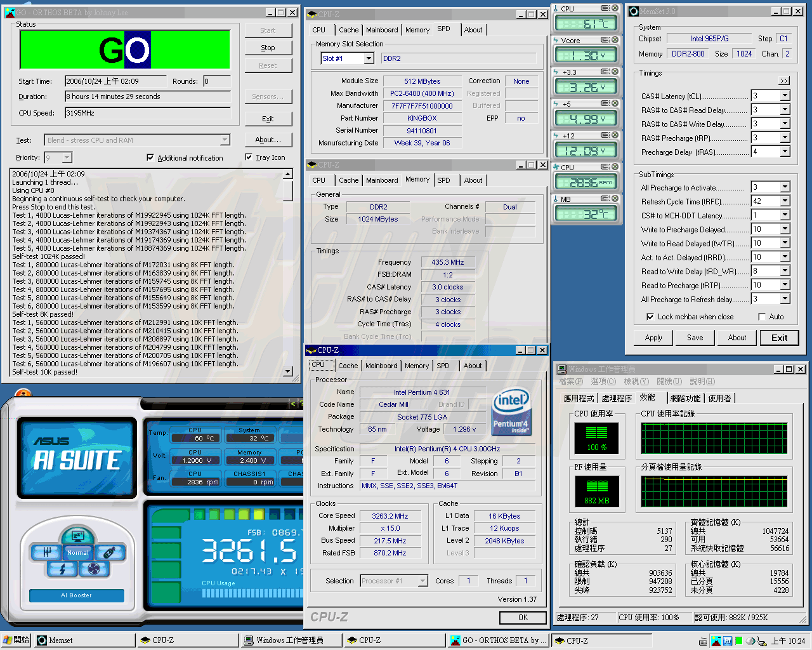This screenshot has height=650, width=812.
Task: Click Orthos log scrollbar up arrow
Action: 288,174
